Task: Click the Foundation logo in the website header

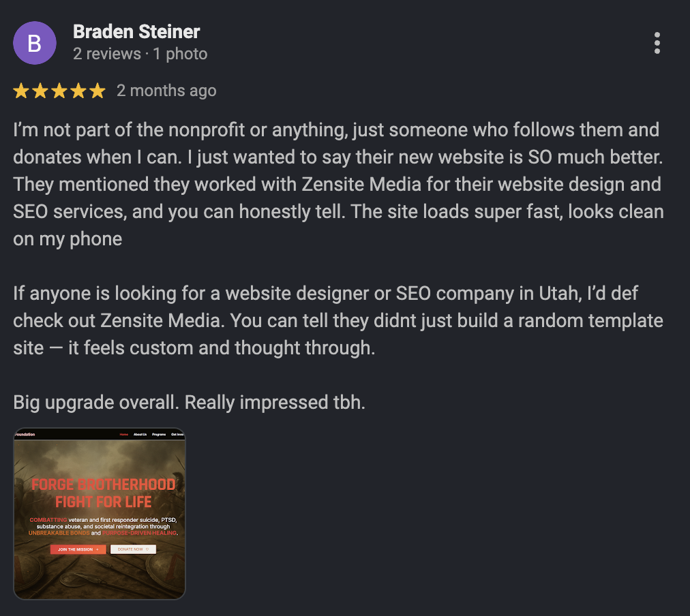Action: coord(24,434)
